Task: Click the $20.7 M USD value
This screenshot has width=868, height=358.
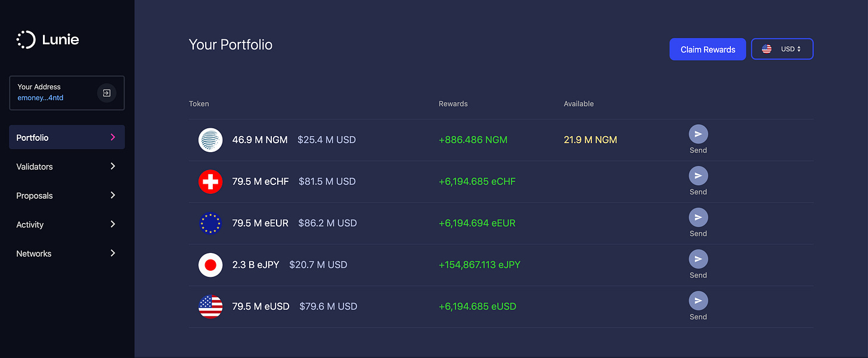Action: tap(318, 265)
